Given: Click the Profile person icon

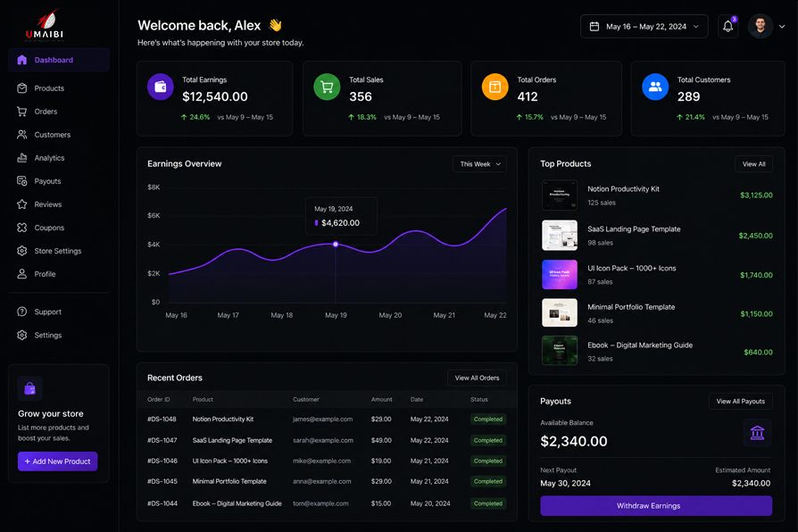Looking at the screenshot, I should (22, 274).
